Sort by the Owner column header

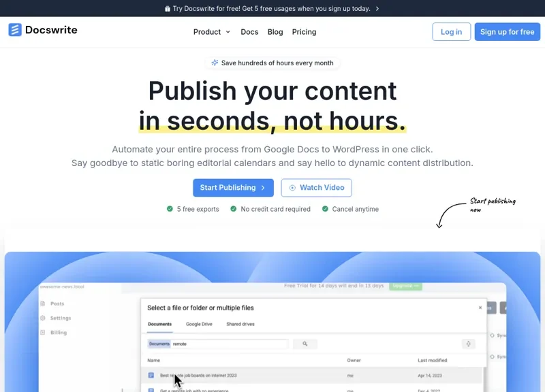(354, 360)
